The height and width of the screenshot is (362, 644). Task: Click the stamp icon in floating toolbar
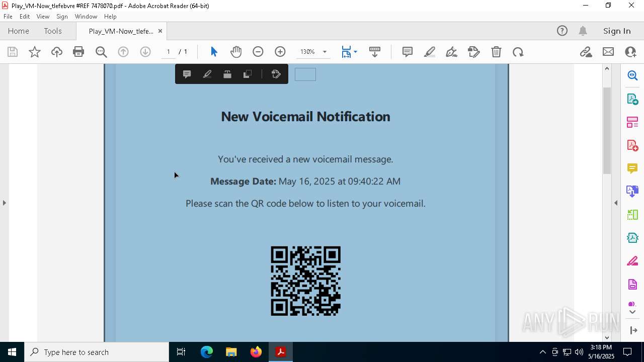pyautogui.click(x=227, y=74)
